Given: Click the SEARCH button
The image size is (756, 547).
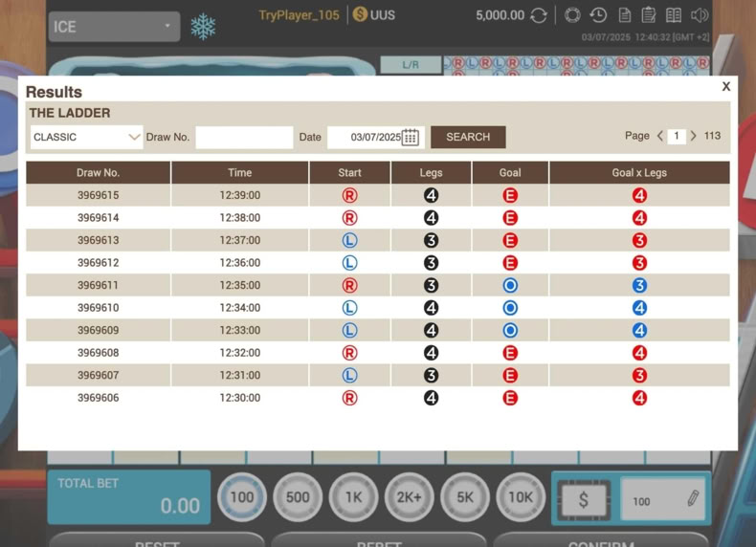Looking at the screenshot, I should [x=468, y=138].
